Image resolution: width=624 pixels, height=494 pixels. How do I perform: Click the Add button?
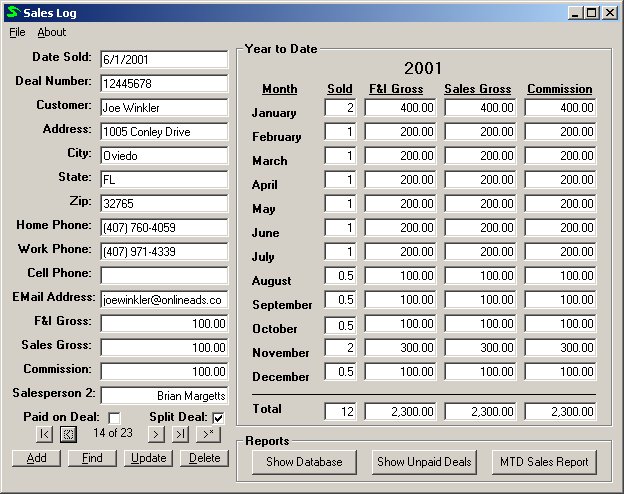36,458
